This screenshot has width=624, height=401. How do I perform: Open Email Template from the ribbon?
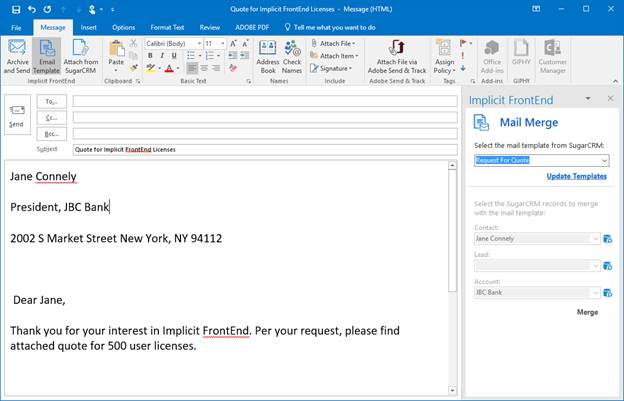[x=46, y=55]
